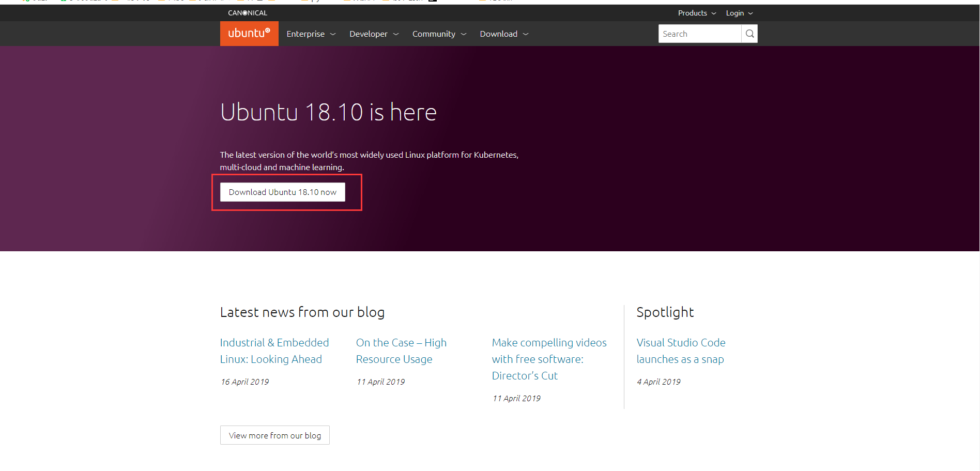Open Industrial & Embedded Linux article
Screen dimensions: 980x471
pyautogui.click(x=274, y=351)
